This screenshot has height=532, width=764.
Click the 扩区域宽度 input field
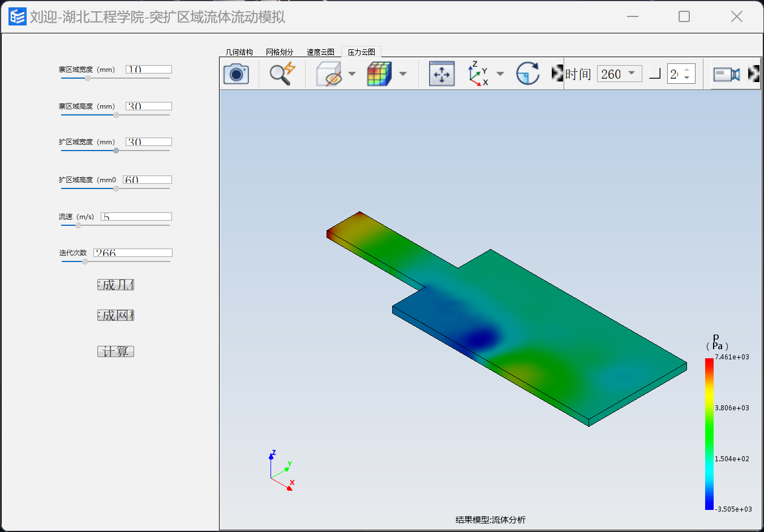149,141
